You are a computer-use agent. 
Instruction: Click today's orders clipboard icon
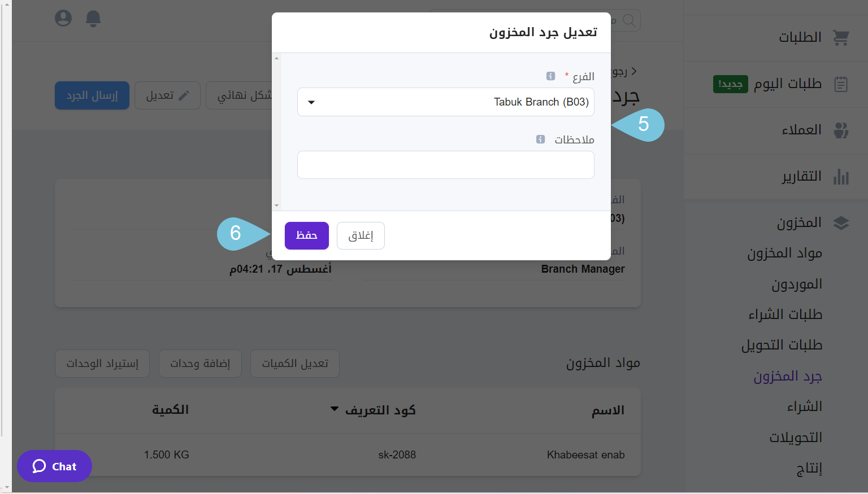841,84
